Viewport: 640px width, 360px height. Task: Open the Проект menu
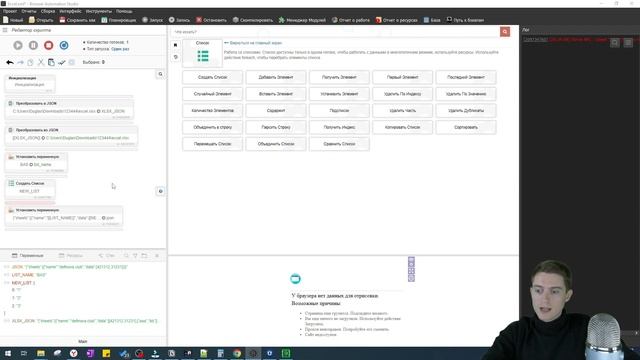(10, 11)
